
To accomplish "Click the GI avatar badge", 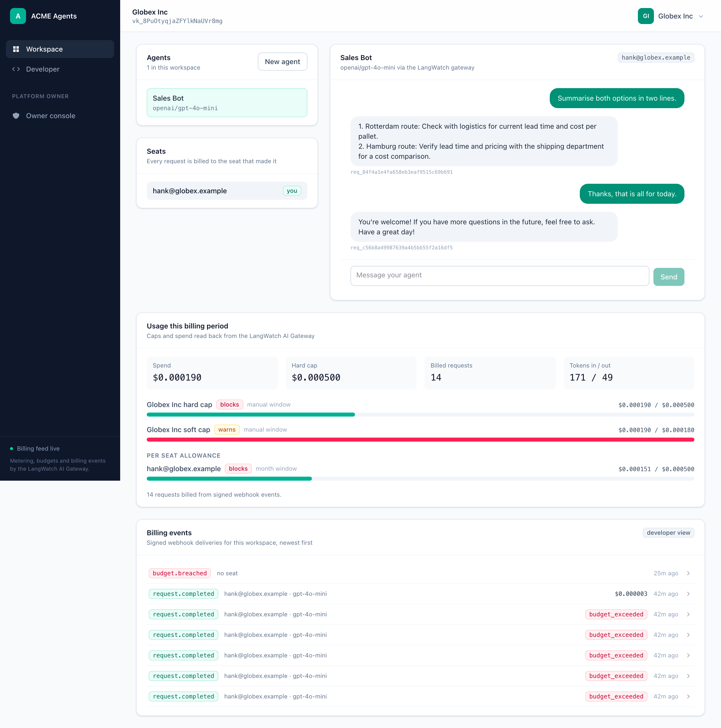I will pyautogui.click(x=646, y=16).
